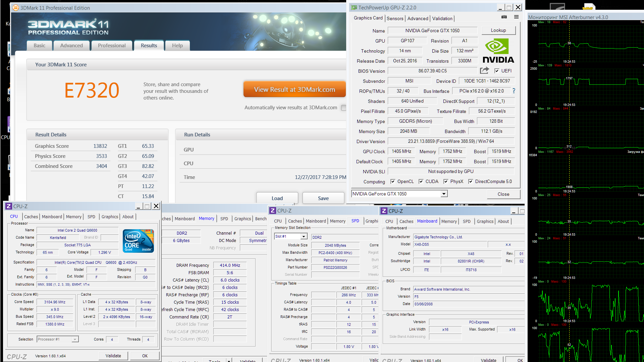Click the Bus Interface question mark in GPU-Z
Viewport: 644px width, 362px height.
(x=514, y=91)
